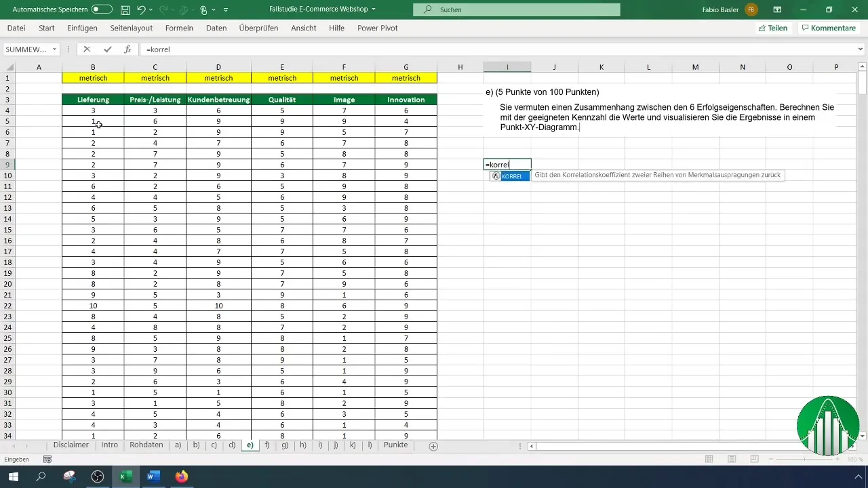
Task: Click the touch/mouse mode hand icon
Action: 204,10
